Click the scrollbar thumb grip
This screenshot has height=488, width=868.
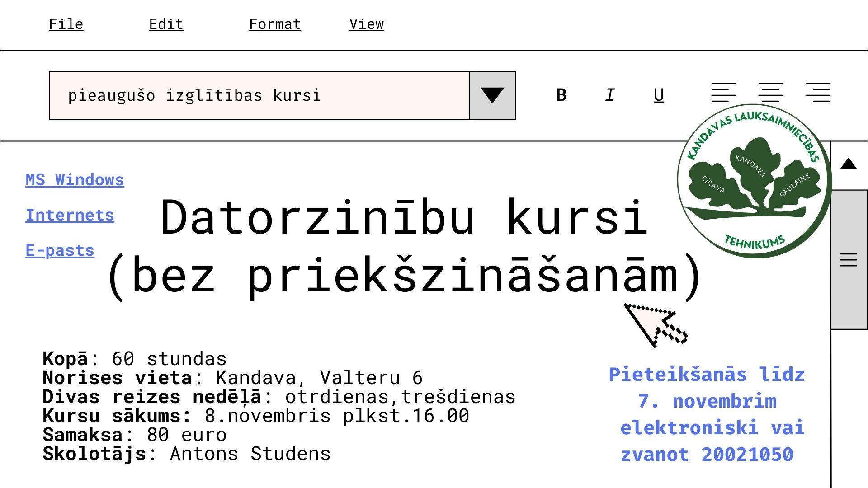pyautogui.click(x=849, y=260)
